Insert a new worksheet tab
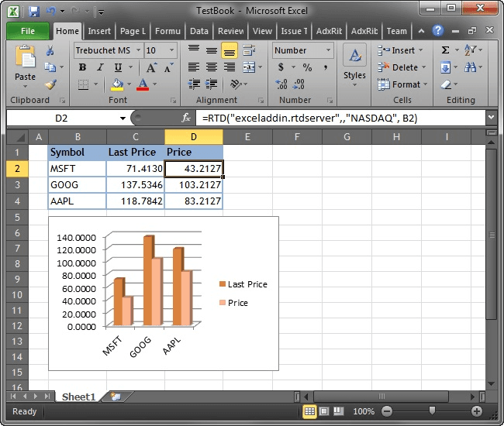Viewport: 504px width, 426px height. (116, 397)
